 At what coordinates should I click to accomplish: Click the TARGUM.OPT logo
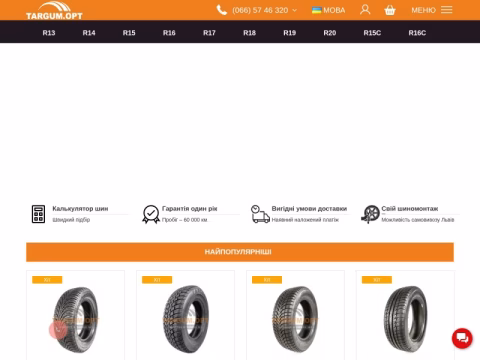point(54,10)
